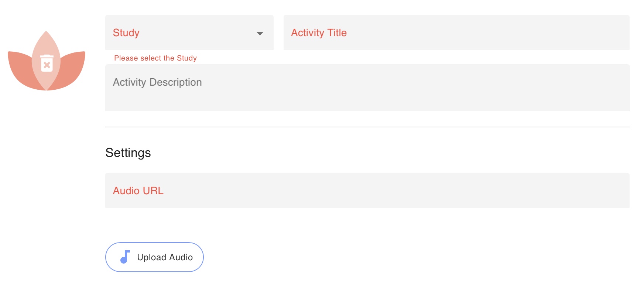Viewport: 644px width, 285px height.
Task: Focus the Audio URL input field
Action: pyautogui.click(x=367, y=190)
